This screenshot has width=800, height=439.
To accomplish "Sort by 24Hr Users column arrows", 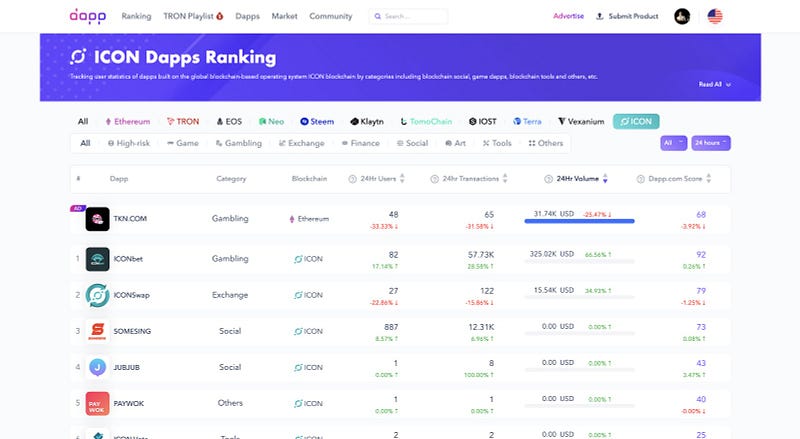I will (402, 179).
